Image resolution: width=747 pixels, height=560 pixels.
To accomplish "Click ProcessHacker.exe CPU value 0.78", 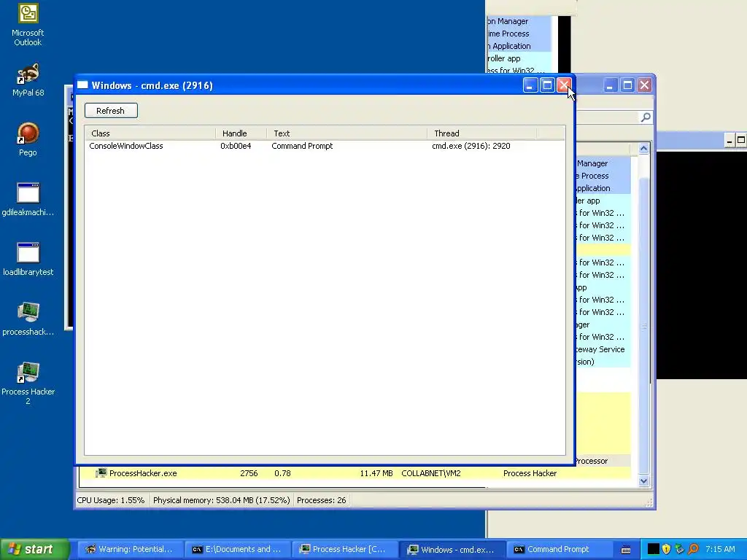I will [x=282, y=472].
